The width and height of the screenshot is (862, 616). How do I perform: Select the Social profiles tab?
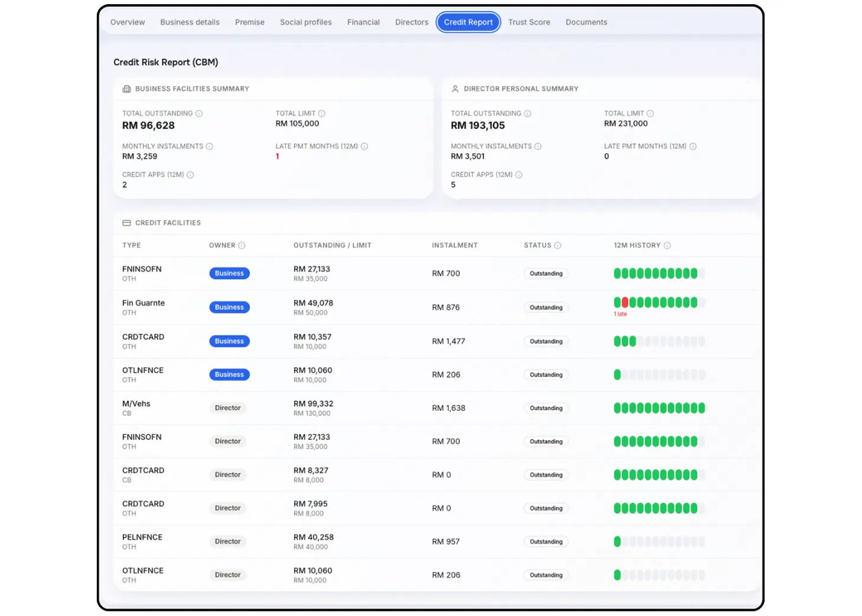click(x=306, y=22)
